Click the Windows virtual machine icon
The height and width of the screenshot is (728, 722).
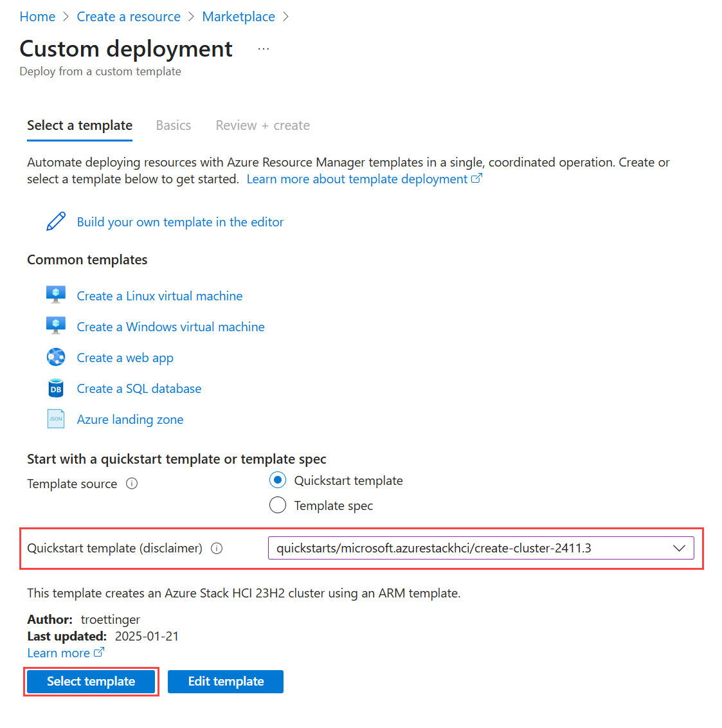pyautogui.click(x=56, y=326)
